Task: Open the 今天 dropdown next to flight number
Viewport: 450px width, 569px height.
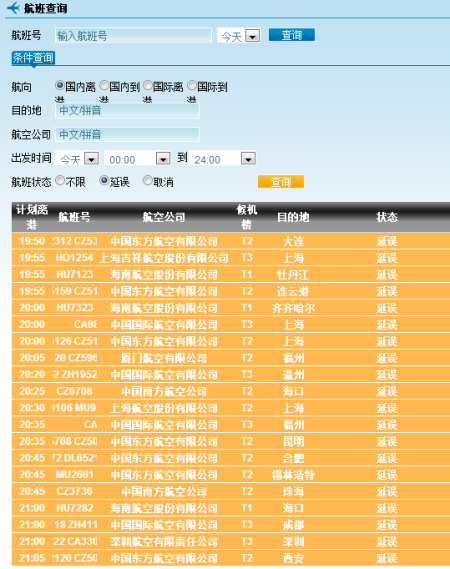Action: [253, 36]
